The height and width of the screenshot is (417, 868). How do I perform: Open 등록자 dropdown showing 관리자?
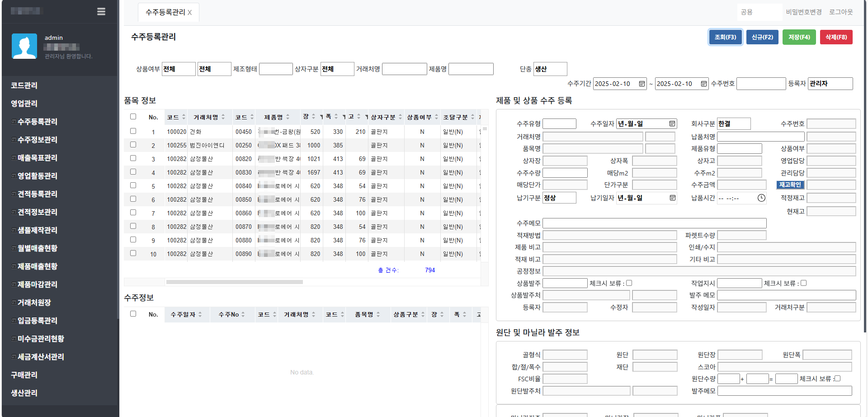tap(830, 84)
